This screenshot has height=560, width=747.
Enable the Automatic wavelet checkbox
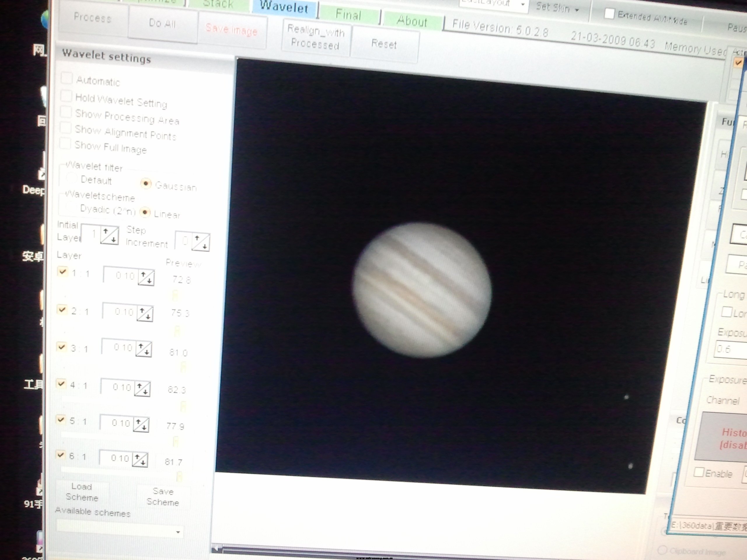click(67, 78)
